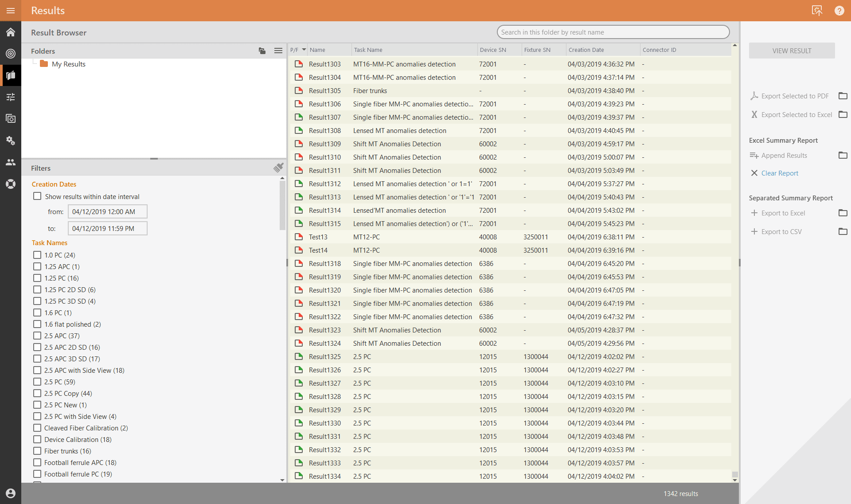
Task: Click the Clear Report link
Action: tap(779, 173)
